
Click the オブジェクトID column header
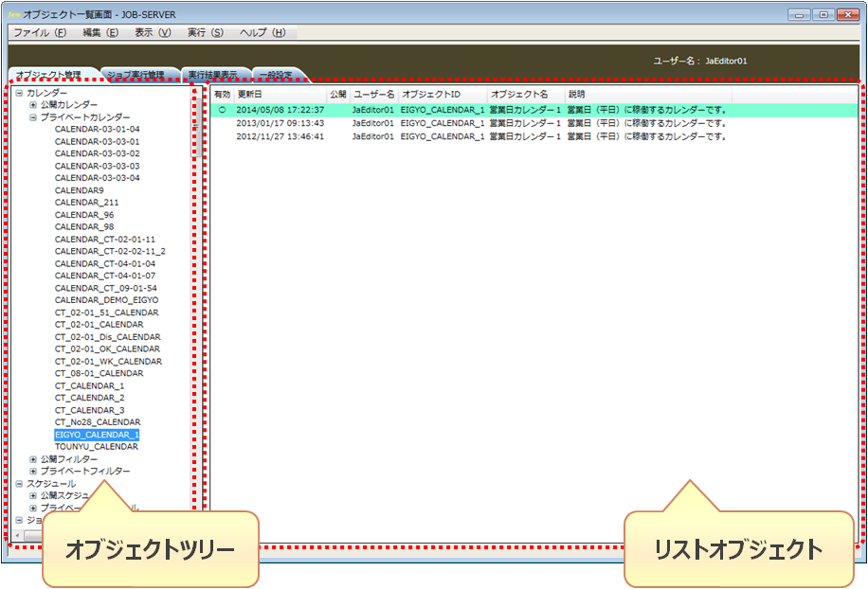pos(430,95)
